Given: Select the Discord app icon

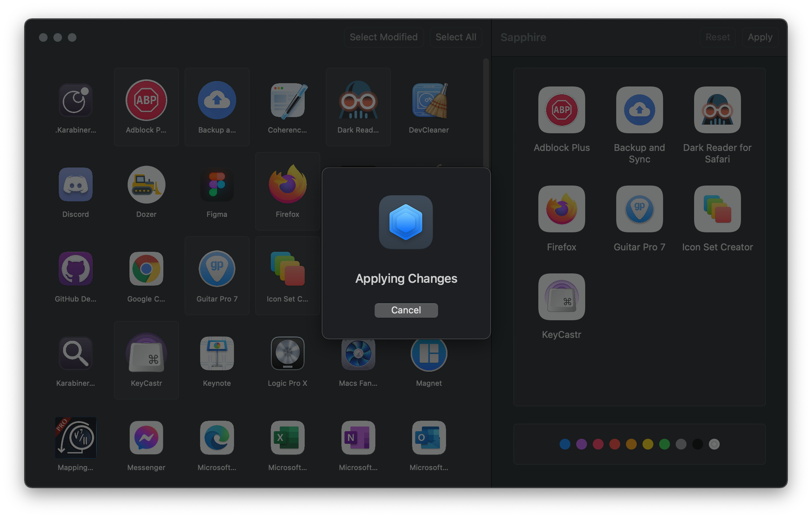Looking at the screenshot, I should 75,184.
